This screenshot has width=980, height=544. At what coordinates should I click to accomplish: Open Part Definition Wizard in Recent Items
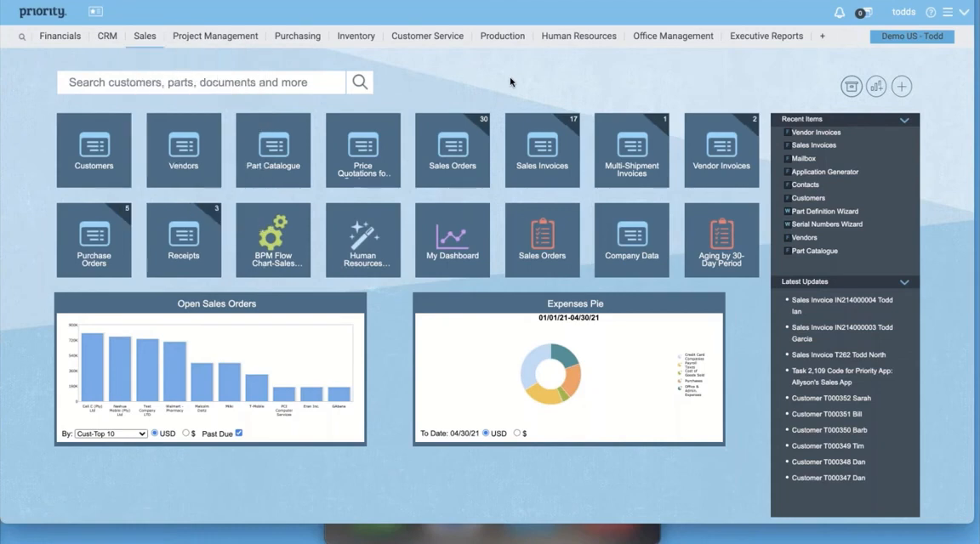[824, 211]
